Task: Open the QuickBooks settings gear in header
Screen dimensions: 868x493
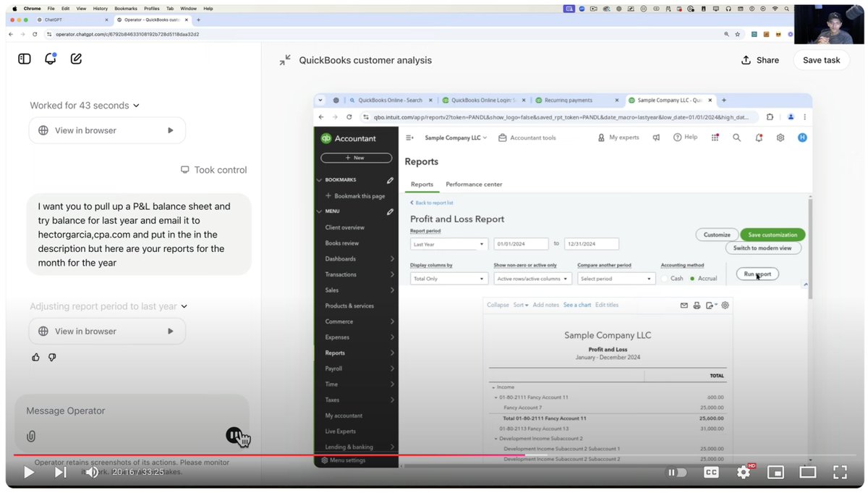Action: click(x=780, y=138)
